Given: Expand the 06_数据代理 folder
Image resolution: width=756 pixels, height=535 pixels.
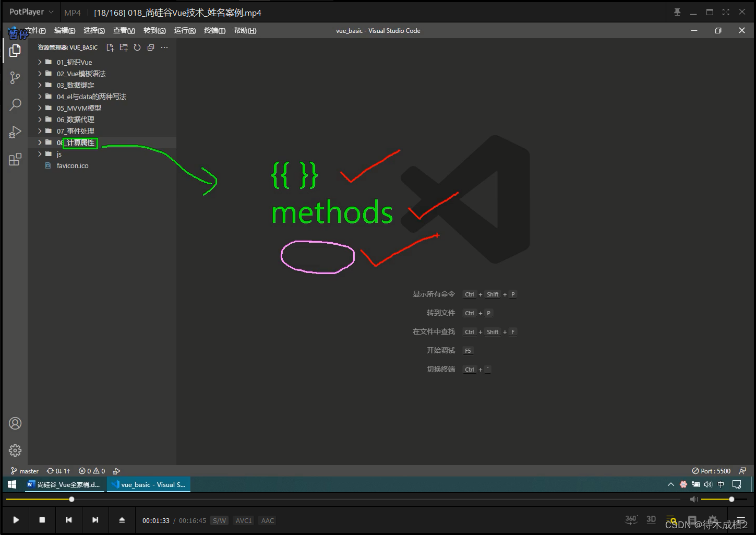Looking at the screenshot, I should [x=102, y=120].
